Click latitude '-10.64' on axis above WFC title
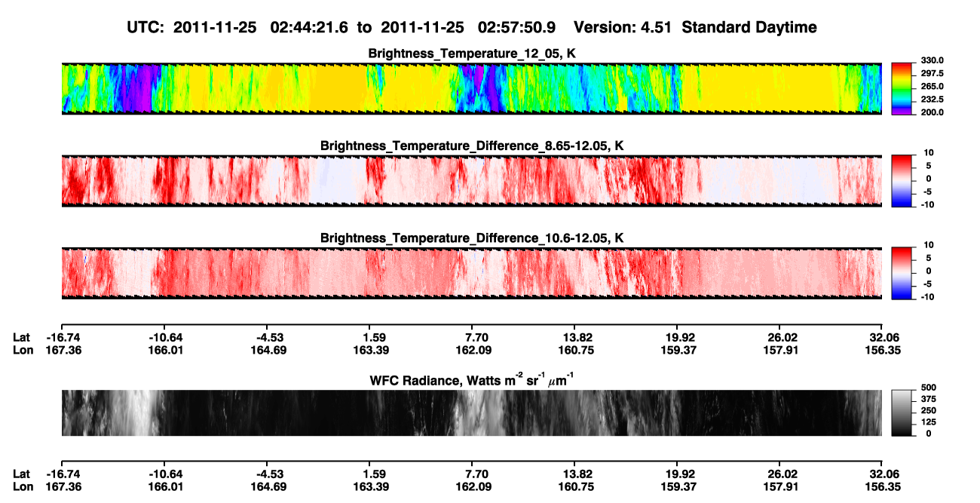The image size is (980, 503). point(165,337)
